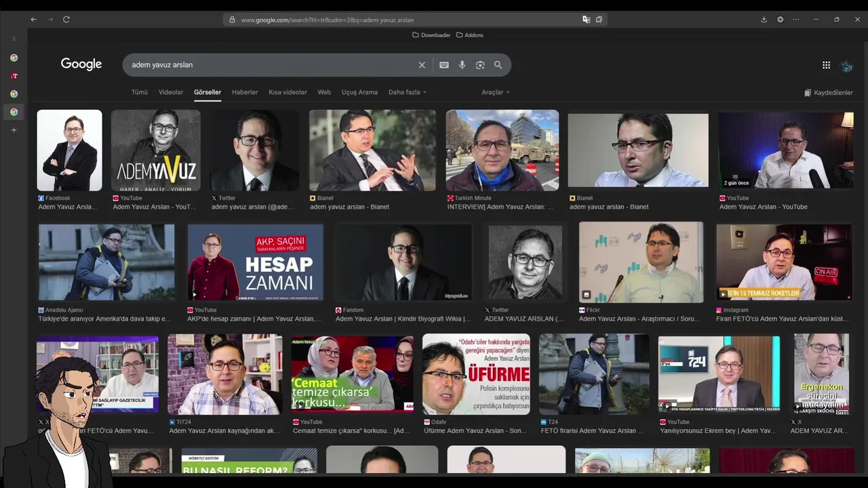Viewport: 868px width, 488px height.
Task: Click the translate page icon in address bar
Action: pyautogui.click(x=587, y=20)
